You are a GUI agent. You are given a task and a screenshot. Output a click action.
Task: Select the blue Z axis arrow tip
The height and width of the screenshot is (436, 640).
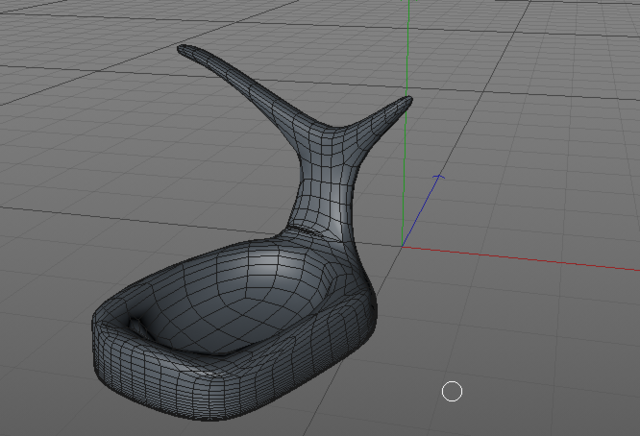tap(438, 177)
